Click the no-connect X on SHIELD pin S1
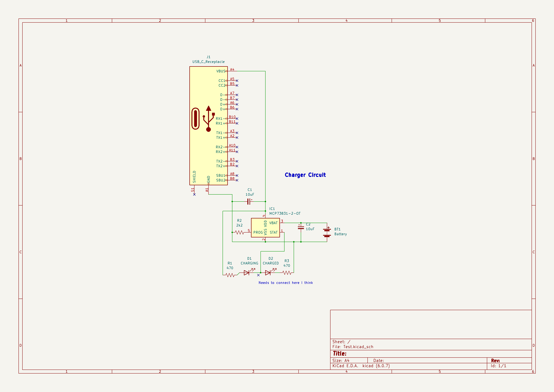Image resolution: width=554 pixels, height=392 pixels. (194, 194)
